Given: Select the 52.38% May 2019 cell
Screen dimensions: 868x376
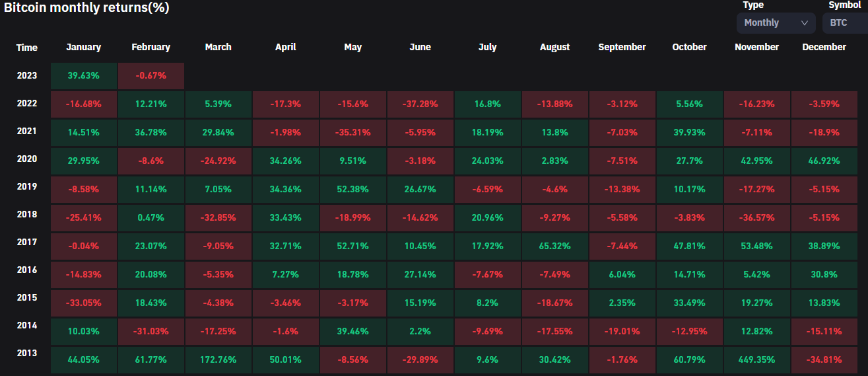Looking at the screenshot, I should point(353,190).
